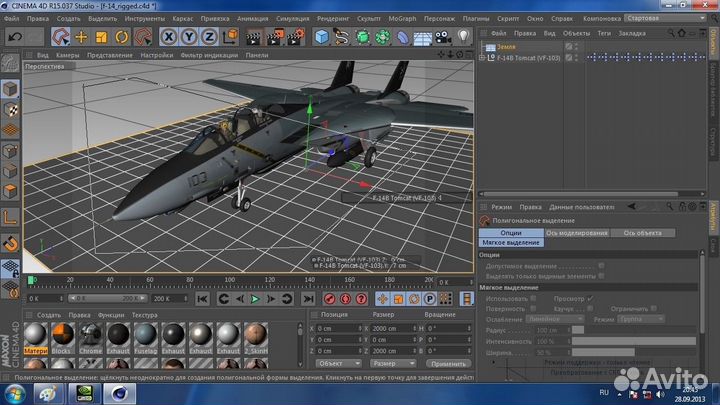Click the Render View clapperboard icon
Screen dimensions: 720x405
253,37
